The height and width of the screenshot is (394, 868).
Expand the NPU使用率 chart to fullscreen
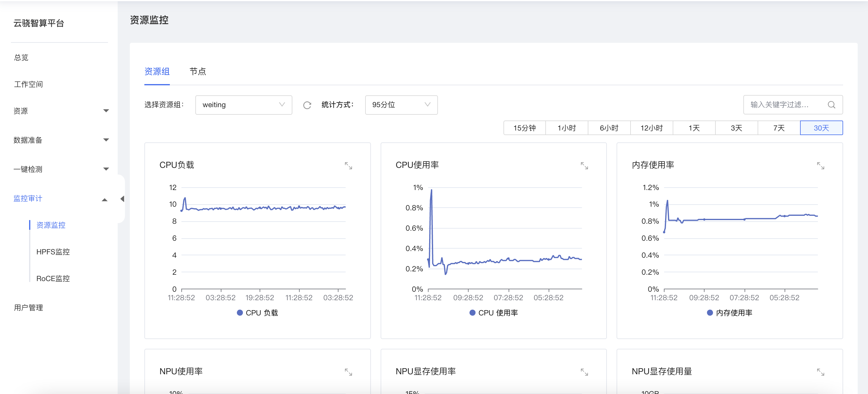(x=348, y=372)
